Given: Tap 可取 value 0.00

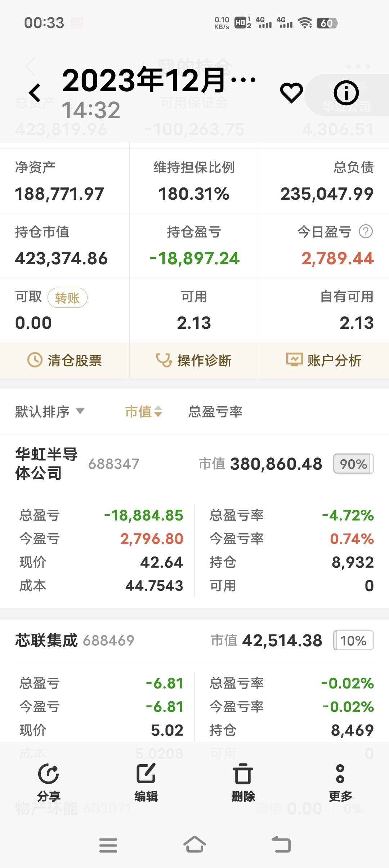Looking at the screenshot, I should pos(33,323).
